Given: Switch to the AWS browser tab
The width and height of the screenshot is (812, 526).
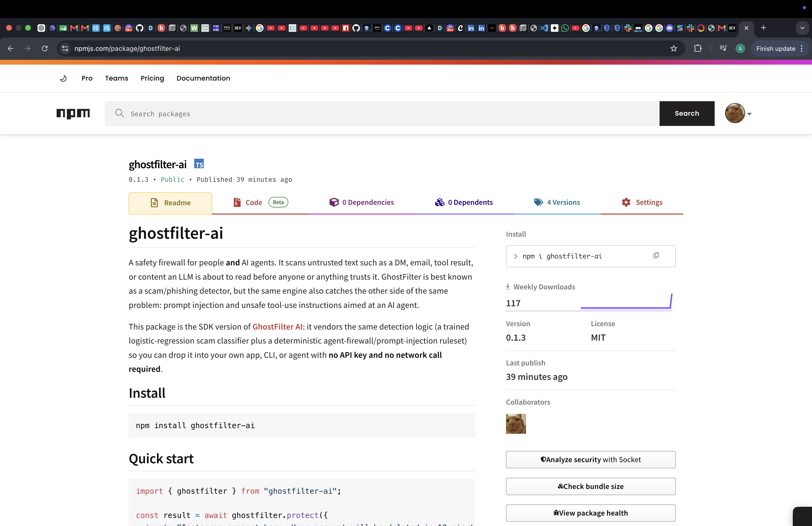Looking at the screenshot, I should 377,28.
